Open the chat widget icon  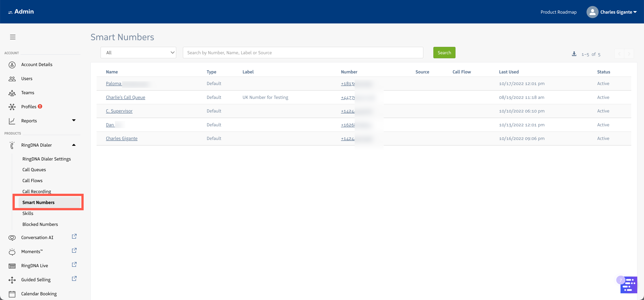[629, 285]
